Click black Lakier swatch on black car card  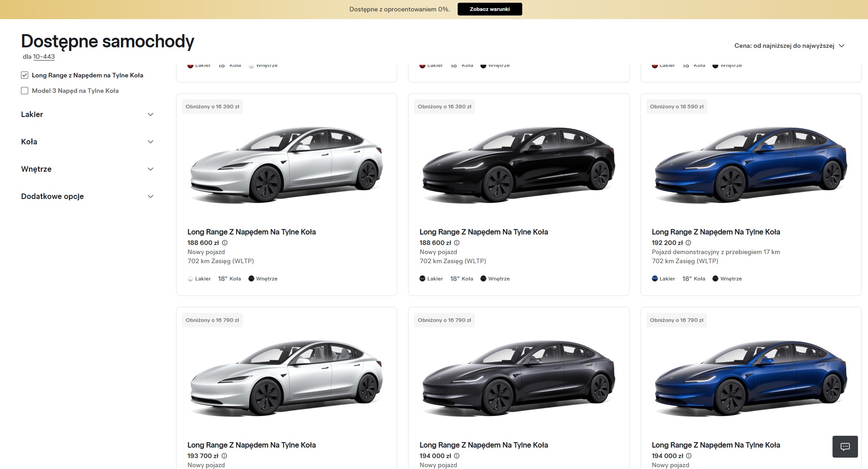click(422, 279)
